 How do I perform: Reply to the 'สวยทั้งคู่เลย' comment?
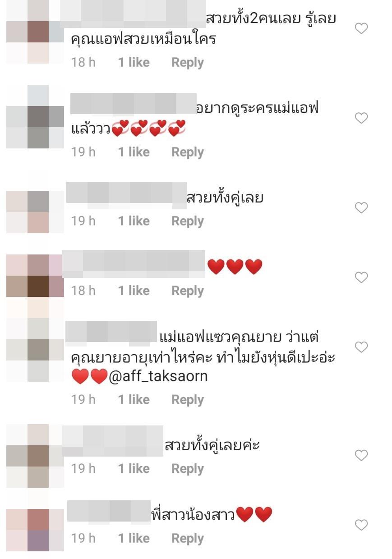[188, 221]
